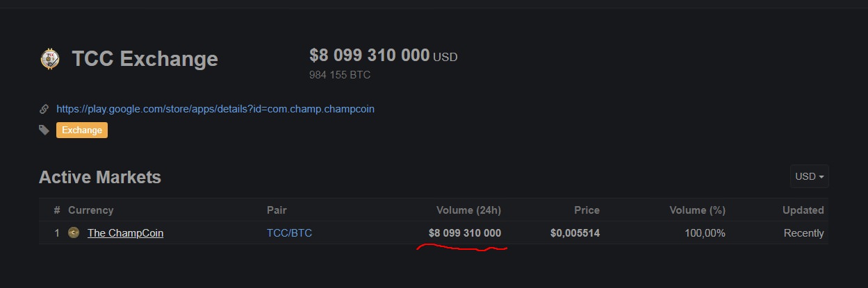This screenshot has height=288, width=868.
Task: Click the $0,005514 price cell
Action: pyautogui.click(x=575, y=233)
